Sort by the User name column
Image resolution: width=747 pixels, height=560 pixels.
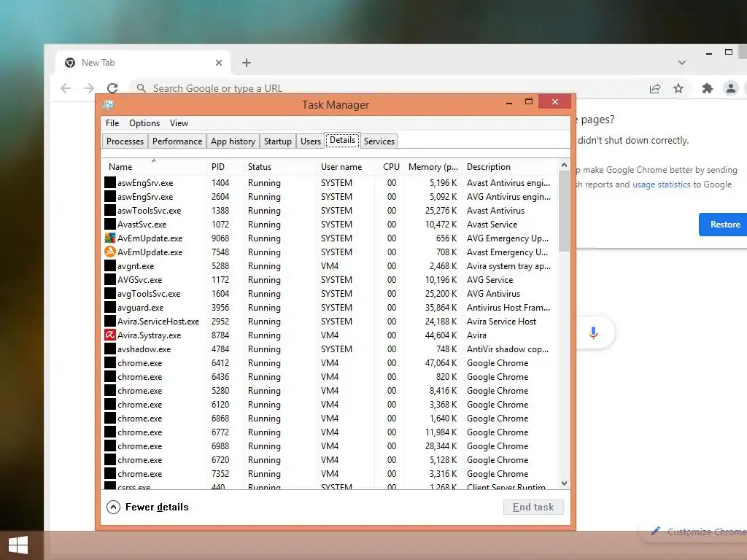click(345, 167)
